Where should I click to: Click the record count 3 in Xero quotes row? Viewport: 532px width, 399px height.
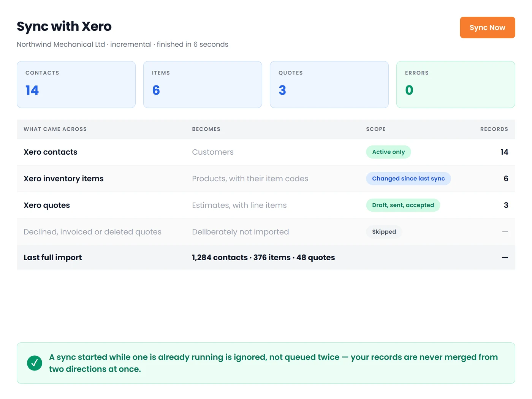(x=506, y=205)
